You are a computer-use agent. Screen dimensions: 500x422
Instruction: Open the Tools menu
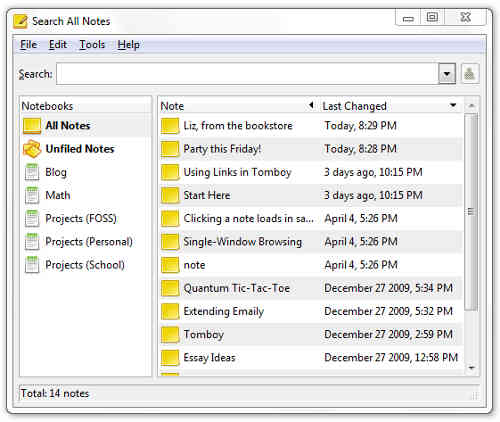click(92, 45)
